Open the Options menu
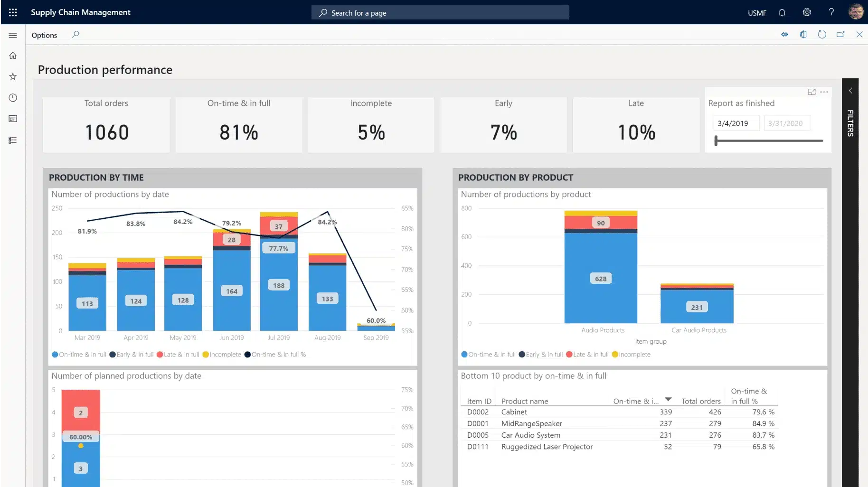868x487 pixels. pos(44,35)
